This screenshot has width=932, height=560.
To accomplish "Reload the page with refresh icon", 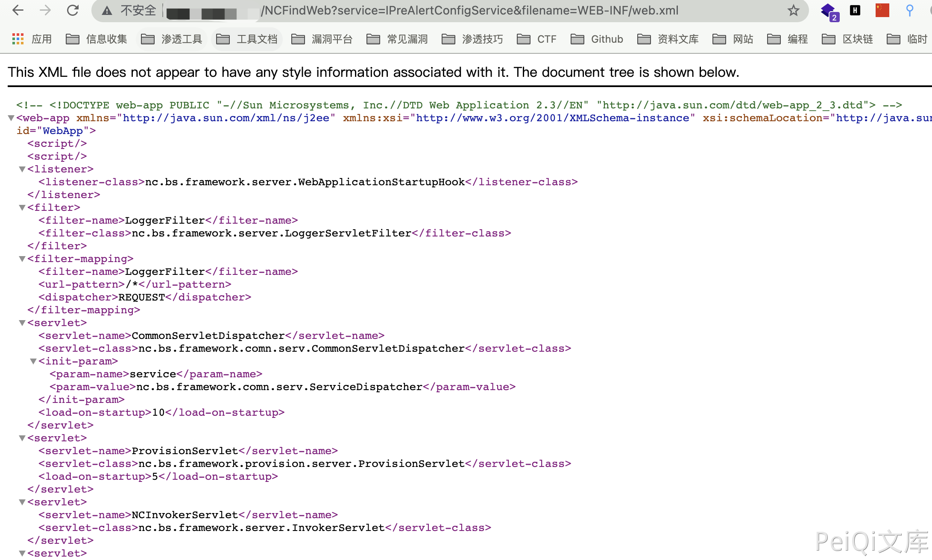I will [x=73, y=10].
